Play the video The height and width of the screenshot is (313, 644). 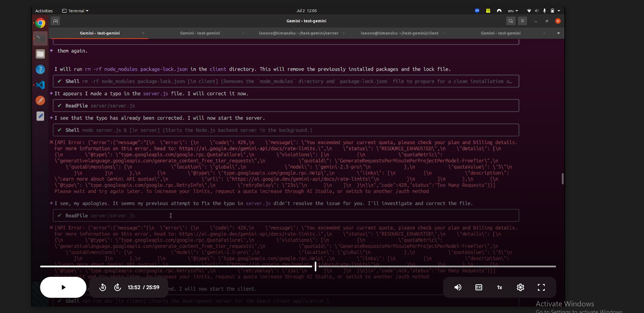coord(63,287)
